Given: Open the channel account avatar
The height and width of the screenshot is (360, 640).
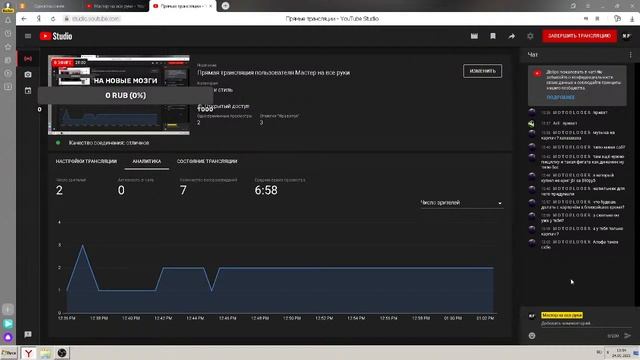Looking at the screenshot, I should coord(627,36).
